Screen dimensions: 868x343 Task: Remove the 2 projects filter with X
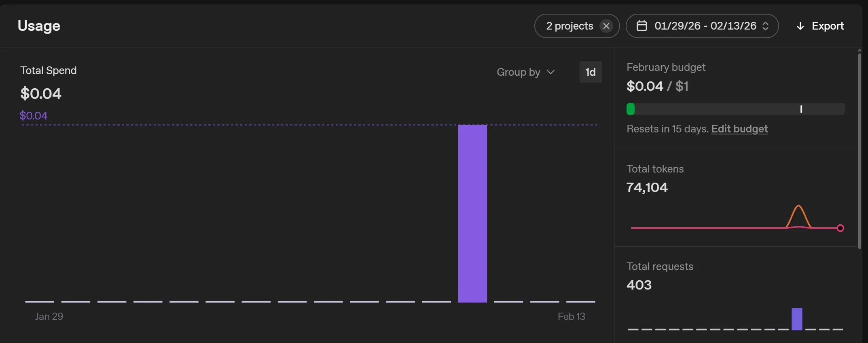tap(606, 26)
